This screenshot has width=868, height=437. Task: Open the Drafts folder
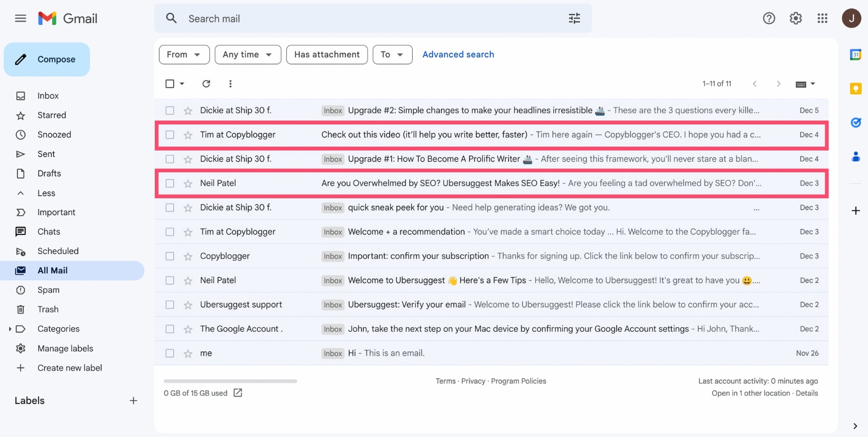tap(49, 174)
